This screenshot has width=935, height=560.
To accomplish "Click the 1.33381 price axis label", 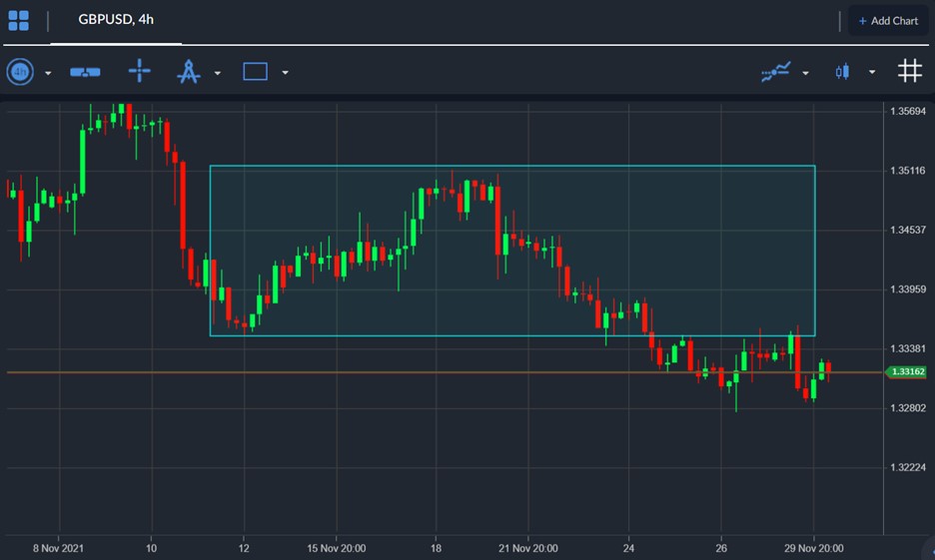I will point(908,348).
